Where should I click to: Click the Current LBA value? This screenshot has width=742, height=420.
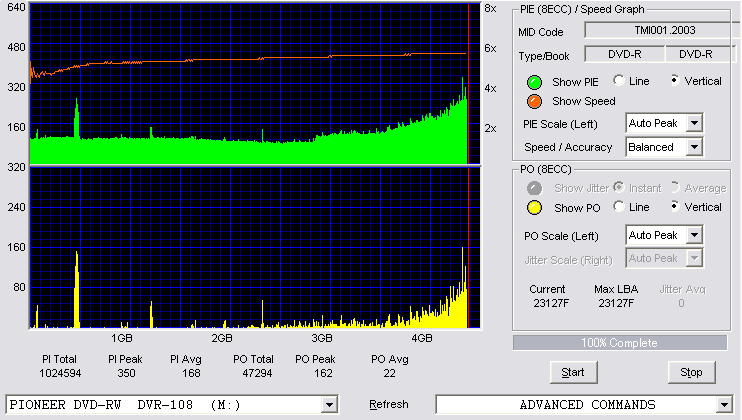point(551,303)
